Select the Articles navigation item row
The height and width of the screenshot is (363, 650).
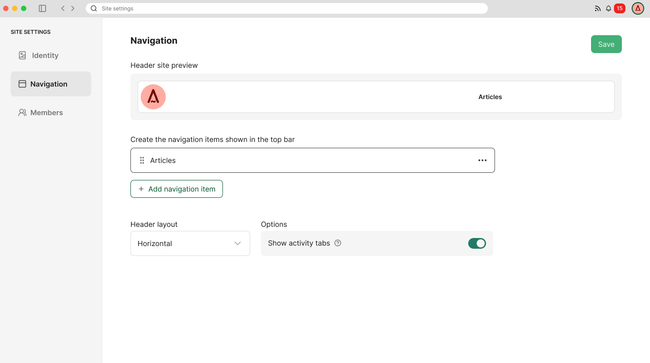click(313, 160)
